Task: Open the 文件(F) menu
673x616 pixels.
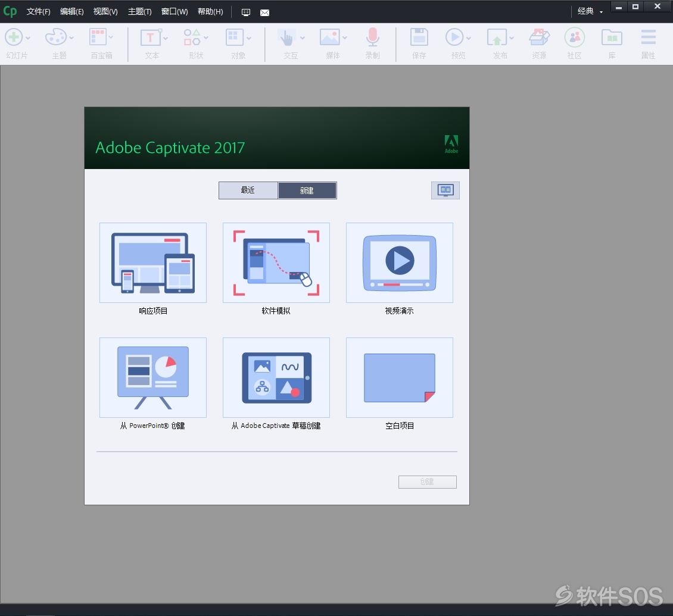Action: pyautogui.click(x=38, y=11)
